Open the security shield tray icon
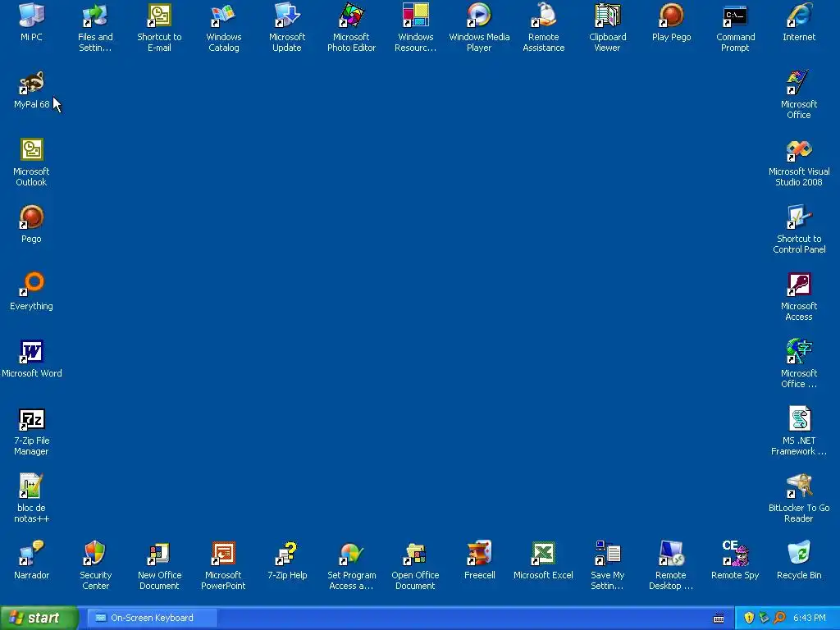This screenshot has height=630, width=840. tap(748, 618)
